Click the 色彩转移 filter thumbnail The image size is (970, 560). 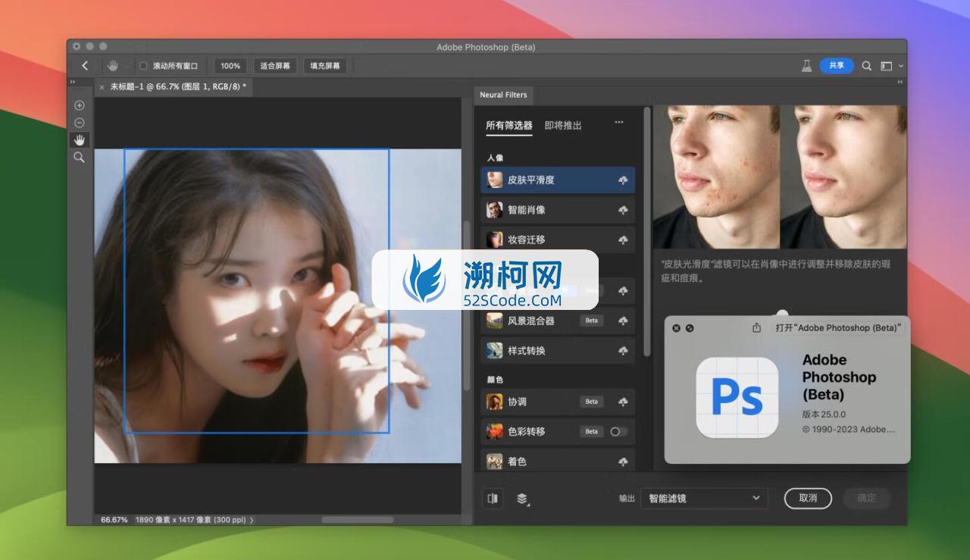(x=495, y=431)
